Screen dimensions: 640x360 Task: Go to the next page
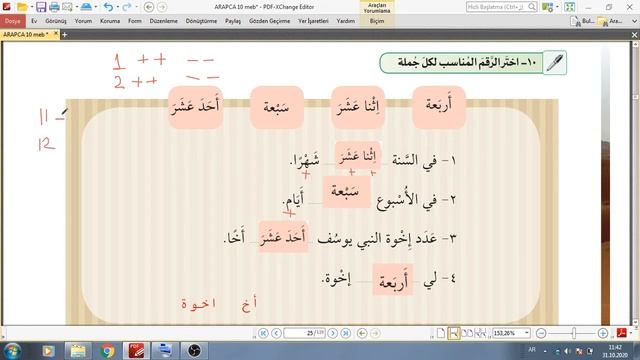click(333, 333)
